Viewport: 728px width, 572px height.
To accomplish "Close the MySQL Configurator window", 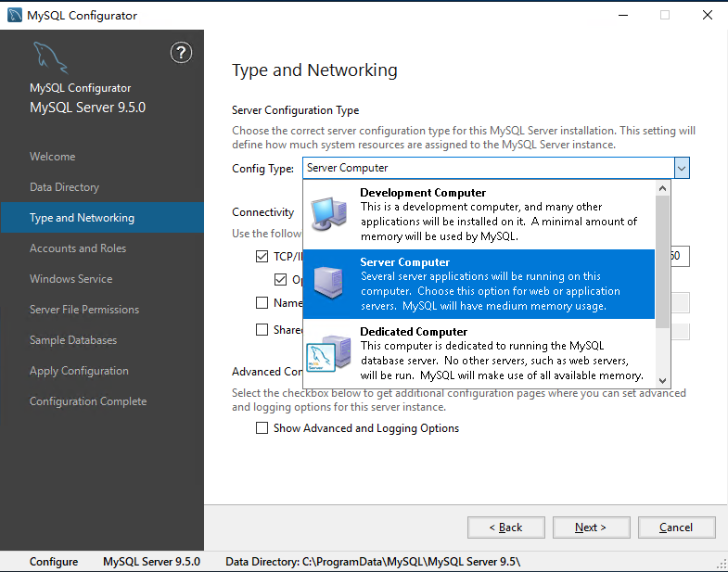I will pos(707,15).
